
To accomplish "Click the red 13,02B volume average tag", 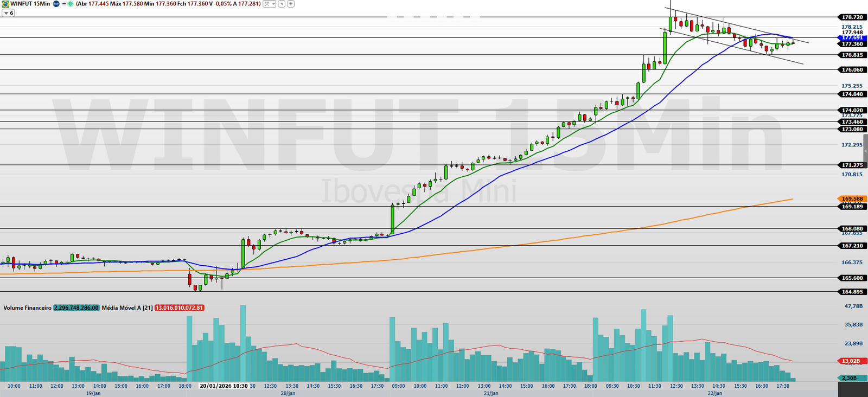I will (850, 361).
